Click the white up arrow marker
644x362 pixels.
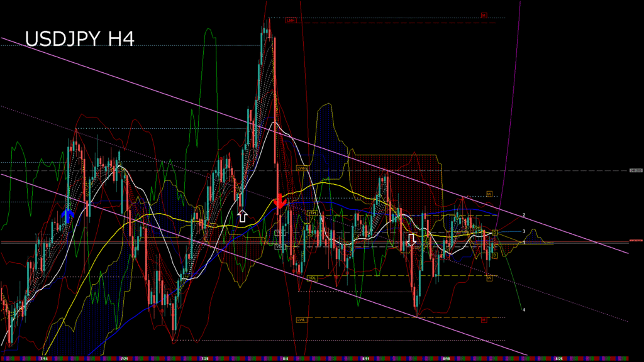242,216
